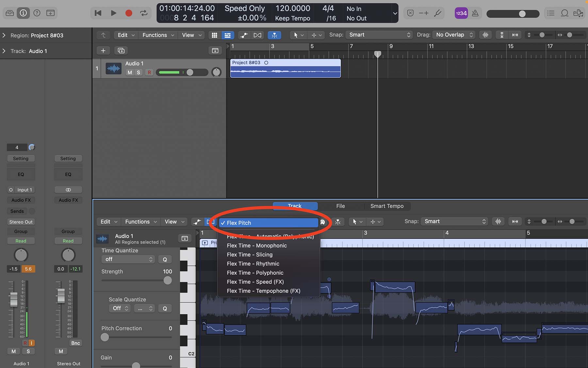Solo the Audio 1 track header
The image size is (588, 368).
click(139, 73)
